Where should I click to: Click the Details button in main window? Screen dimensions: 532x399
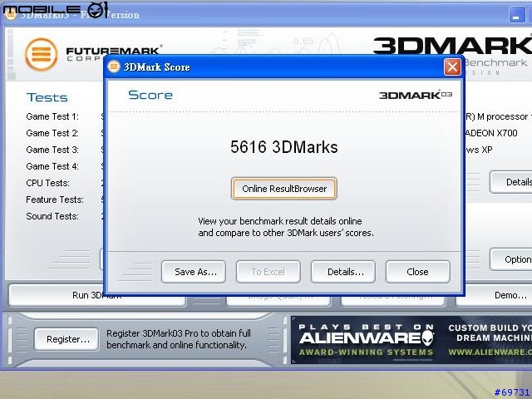click(511, 182)
